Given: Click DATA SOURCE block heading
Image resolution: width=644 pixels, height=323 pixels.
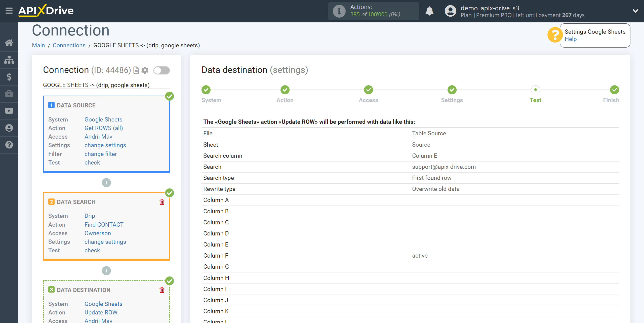Looking at the screenshot, I should coord(76,105).
